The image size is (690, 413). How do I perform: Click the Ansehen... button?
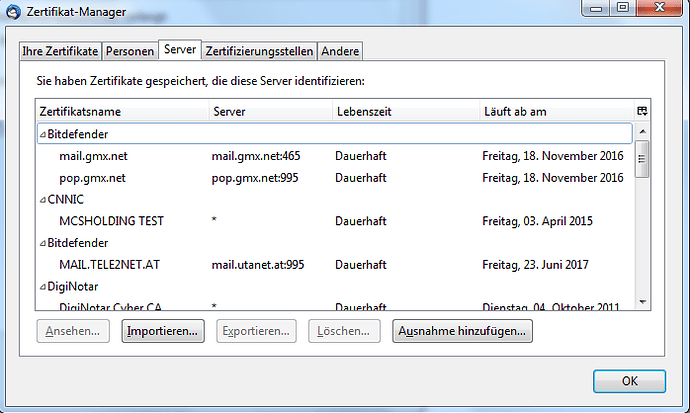point(73,331)
